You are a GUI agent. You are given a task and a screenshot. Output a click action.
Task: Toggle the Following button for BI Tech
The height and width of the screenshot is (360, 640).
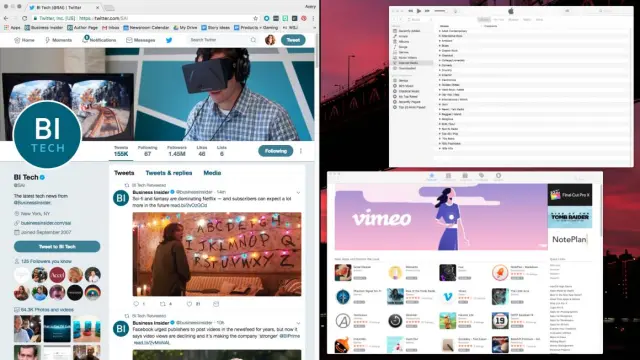pyautogui.click(x=276, y=151)
